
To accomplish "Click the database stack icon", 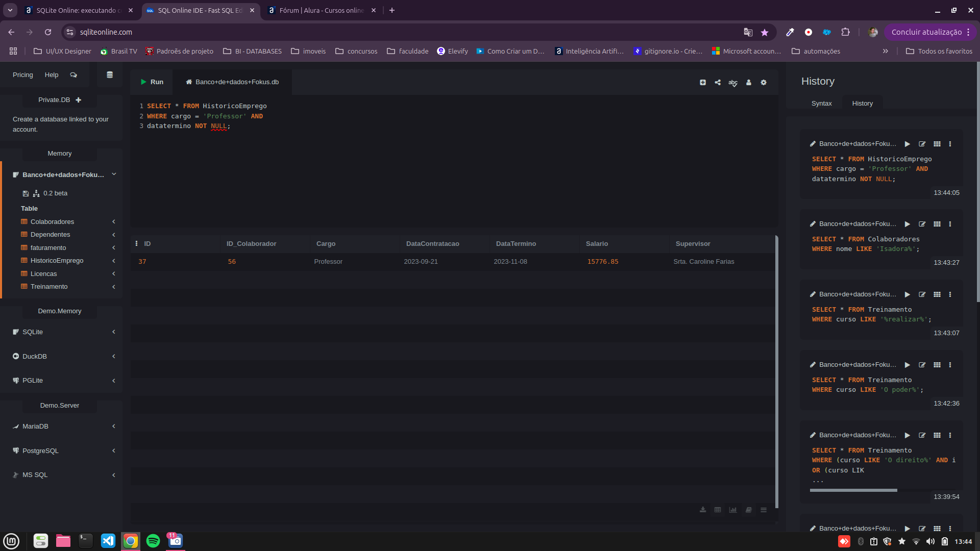I will [109, 75].
